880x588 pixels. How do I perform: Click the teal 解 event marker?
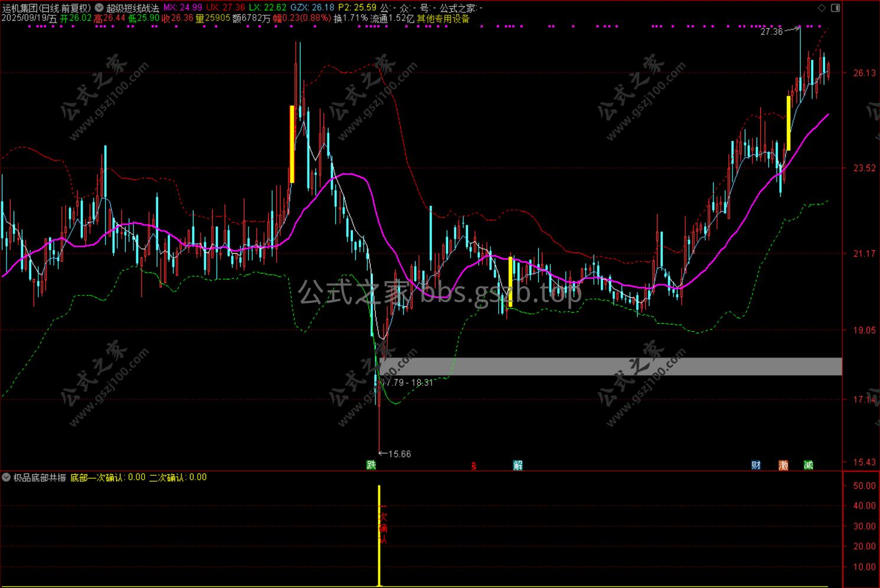pos(518,465)
